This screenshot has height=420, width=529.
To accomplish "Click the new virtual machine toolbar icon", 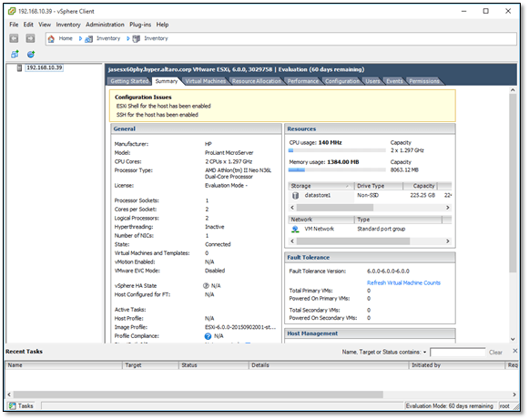I will pyautogui.click(x=15, y=54).
